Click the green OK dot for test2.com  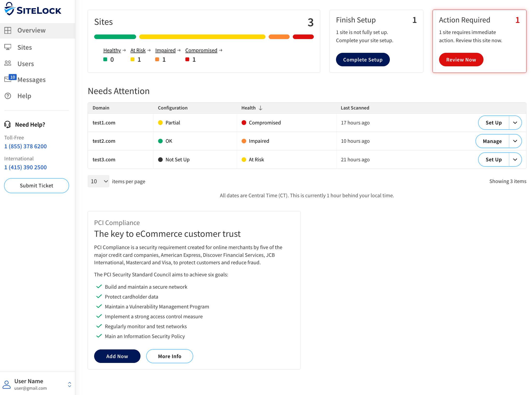[x=160, y=141]
